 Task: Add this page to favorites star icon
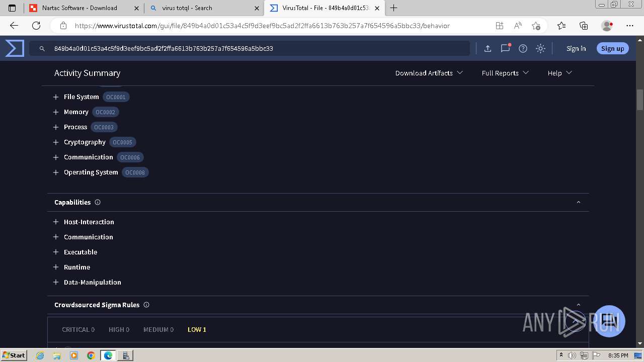coord(536,26)
